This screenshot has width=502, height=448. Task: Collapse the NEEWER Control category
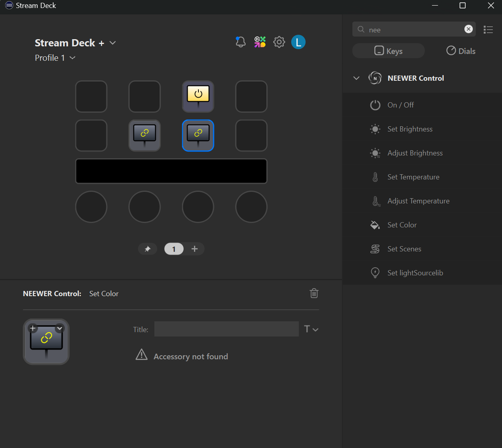356,78
